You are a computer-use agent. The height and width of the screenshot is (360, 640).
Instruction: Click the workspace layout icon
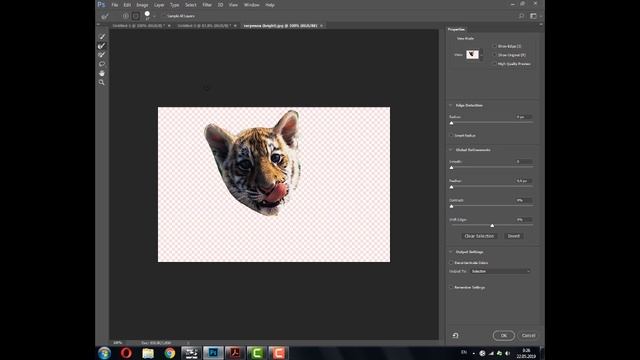pos(533,16)
